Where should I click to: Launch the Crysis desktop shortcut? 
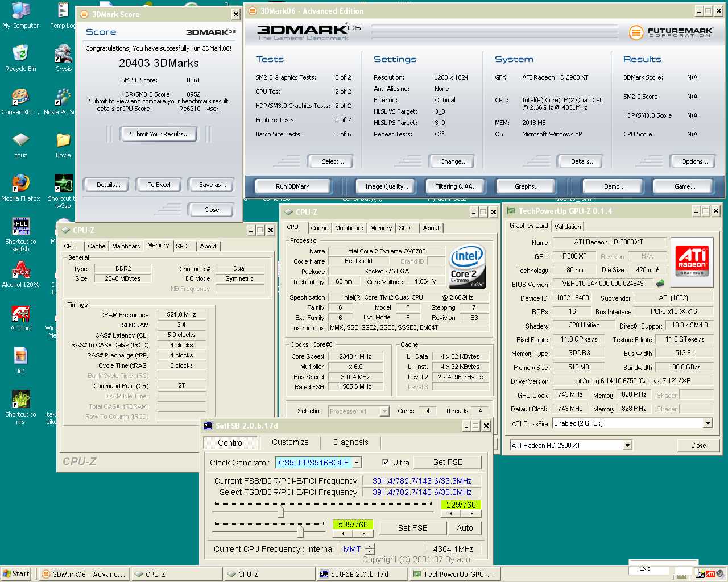tap(64, 59)
